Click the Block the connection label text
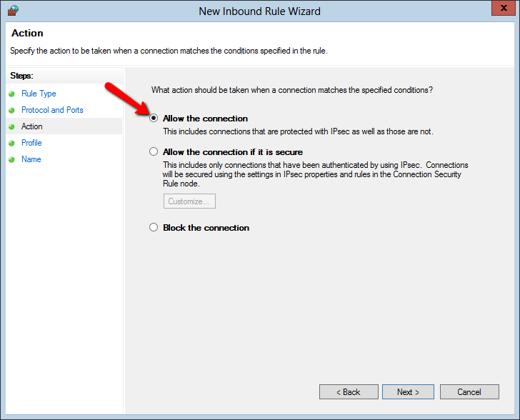520x420 pixels. 206,228
